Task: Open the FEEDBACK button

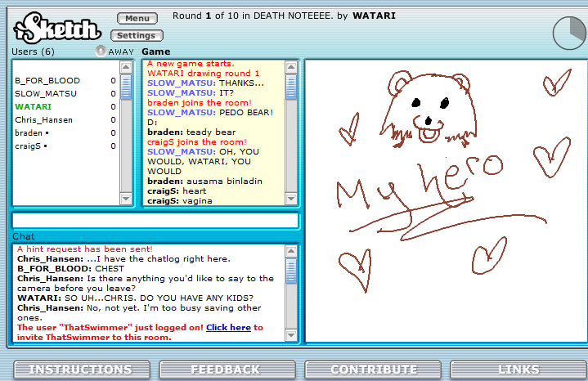Action: click(x=227, y=370)
